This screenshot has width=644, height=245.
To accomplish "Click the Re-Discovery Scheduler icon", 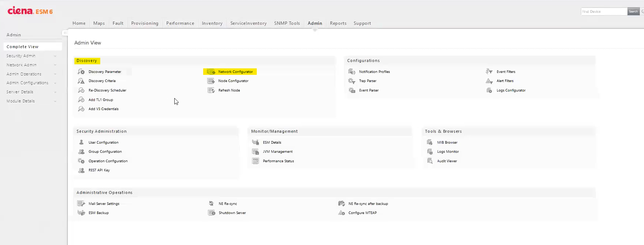I will pyautogui.click(x=81, y=90).
